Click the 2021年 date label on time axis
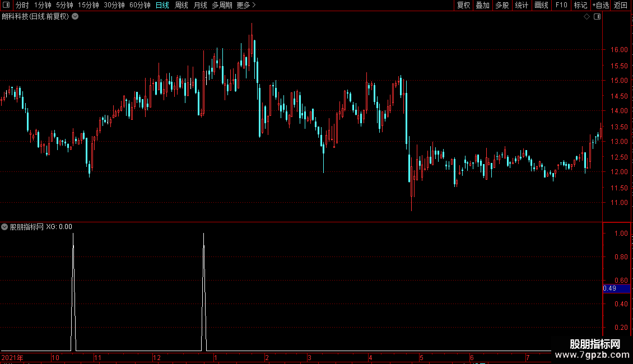Viewport: 633px width, 364px height. (x=12, y=357)
